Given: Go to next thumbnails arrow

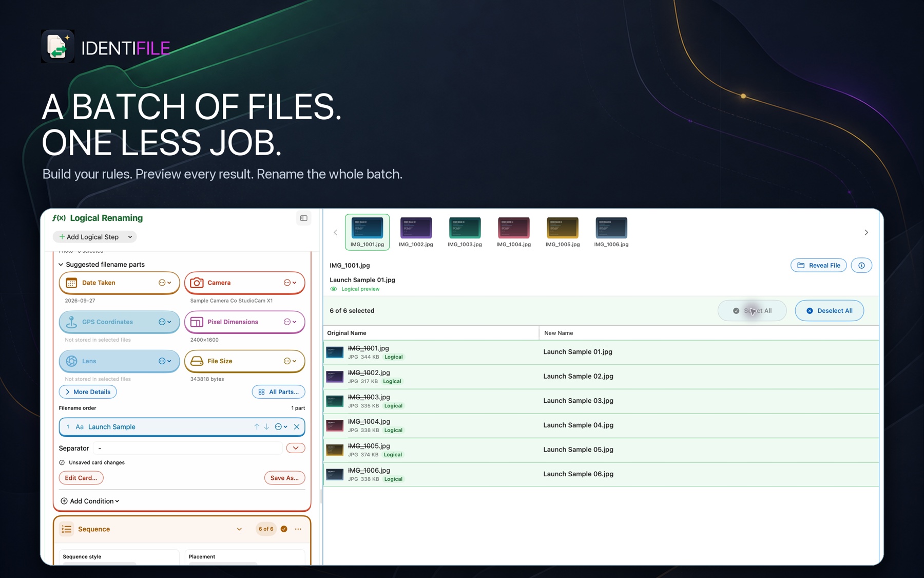Looking at the screenshot, I should click(x=866, y=233).
